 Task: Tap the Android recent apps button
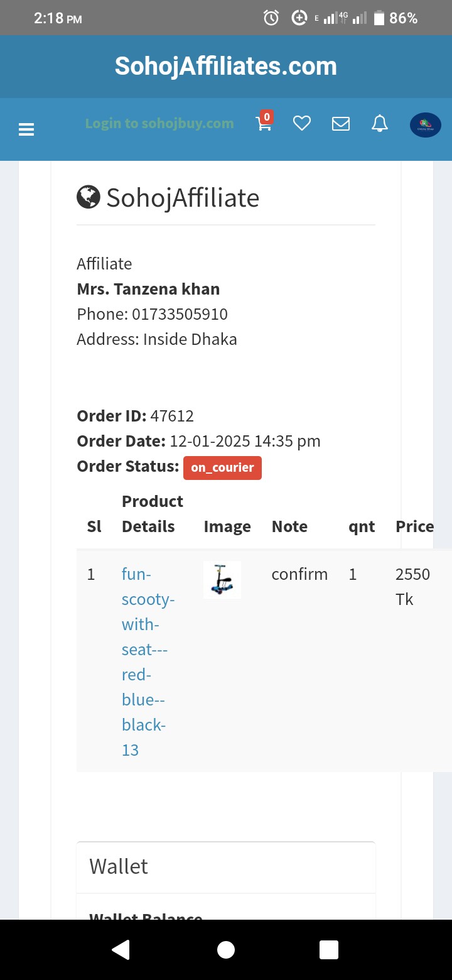[329, 949]
